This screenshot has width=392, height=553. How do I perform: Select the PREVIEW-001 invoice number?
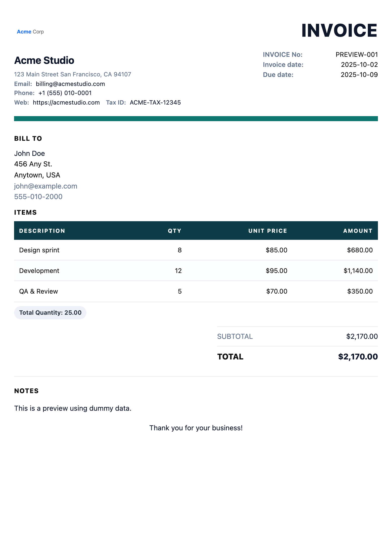pos(357,55)
